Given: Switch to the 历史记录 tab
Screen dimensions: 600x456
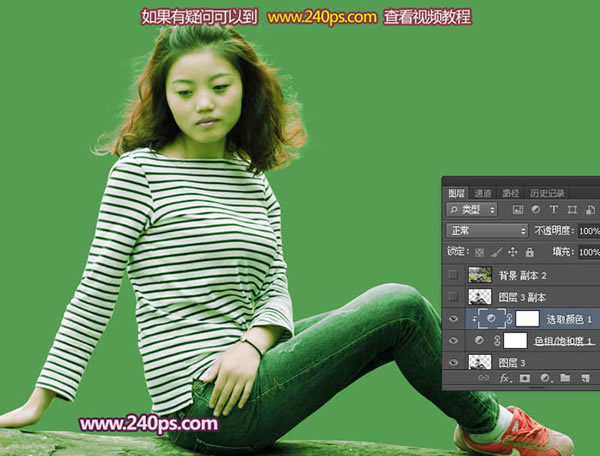Looking at the screenshot, I should click(547, 192).
